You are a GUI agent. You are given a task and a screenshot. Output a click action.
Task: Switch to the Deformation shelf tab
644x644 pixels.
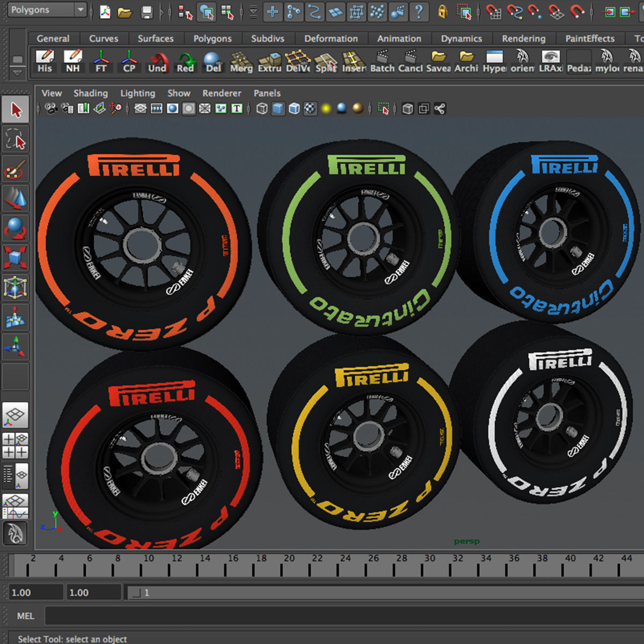(x=331, y=39)
